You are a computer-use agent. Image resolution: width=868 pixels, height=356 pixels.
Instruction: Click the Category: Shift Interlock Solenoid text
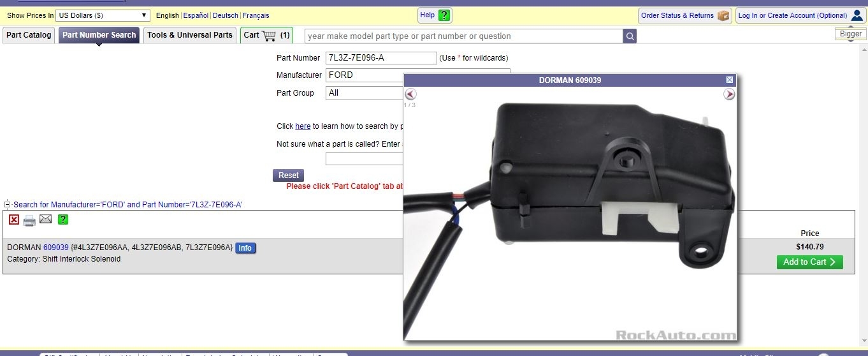click(x=64, y=259)
